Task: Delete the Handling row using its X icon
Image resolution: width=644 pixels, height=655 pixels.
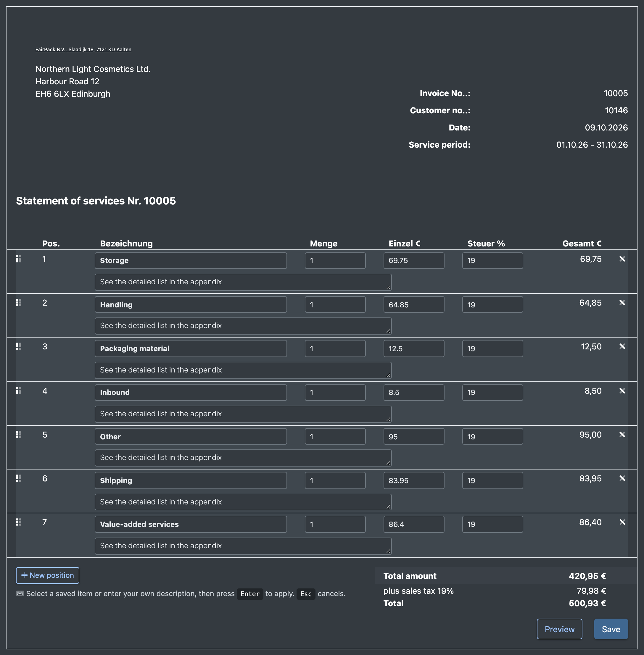Action: (x=622, y=303)
